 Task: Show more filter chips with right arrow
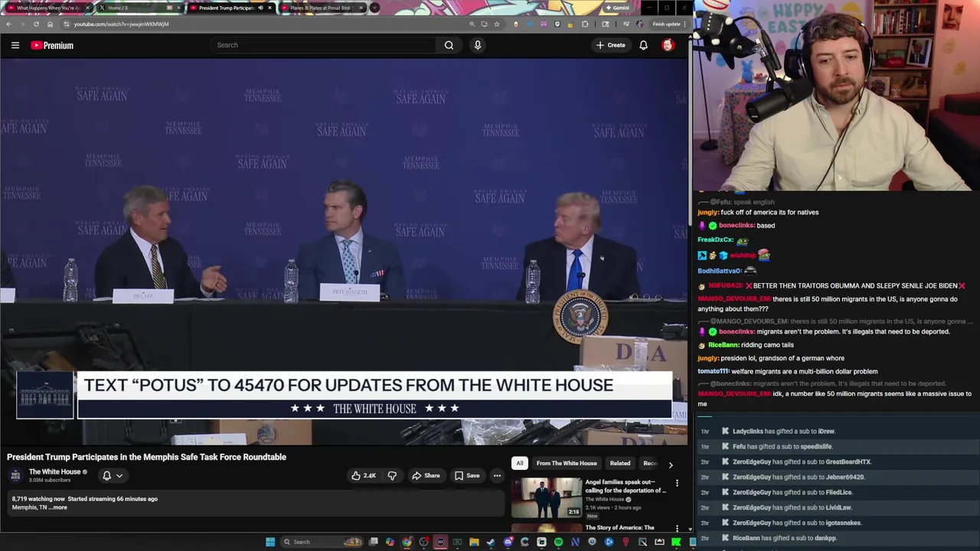[671, 464]
